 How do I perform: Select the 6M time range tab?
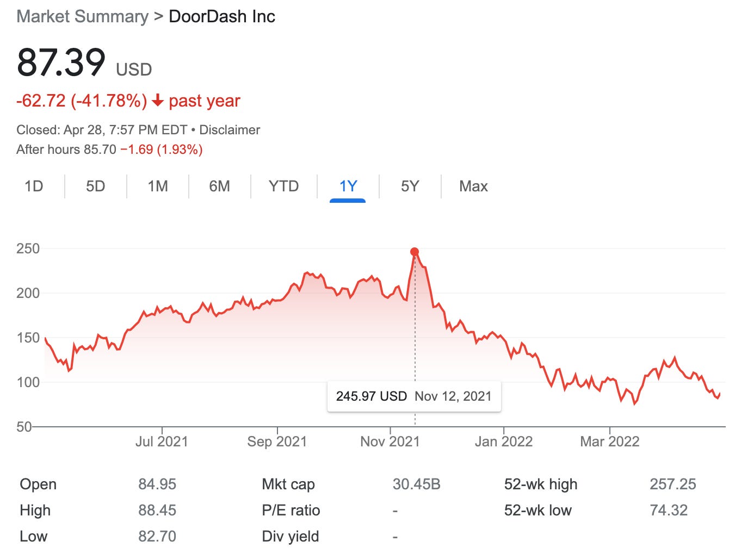(x=220, y=186)
